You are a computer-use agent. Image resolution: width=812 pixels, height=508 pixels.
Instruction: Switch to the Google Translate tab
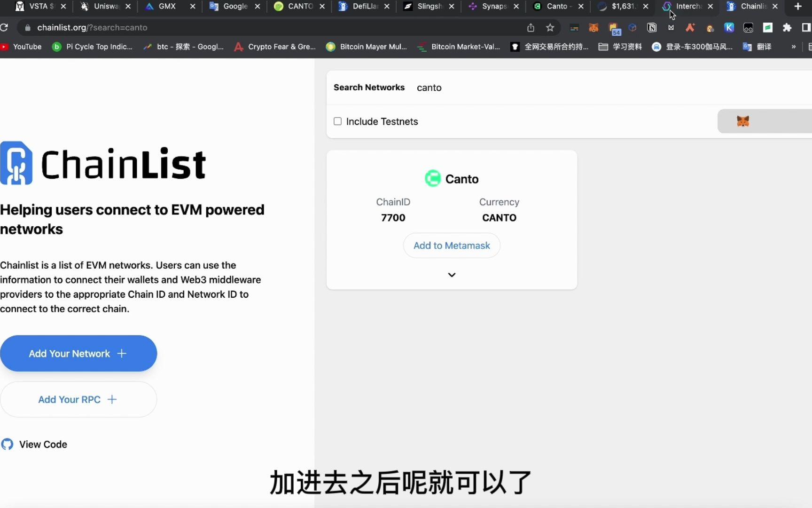235,6
